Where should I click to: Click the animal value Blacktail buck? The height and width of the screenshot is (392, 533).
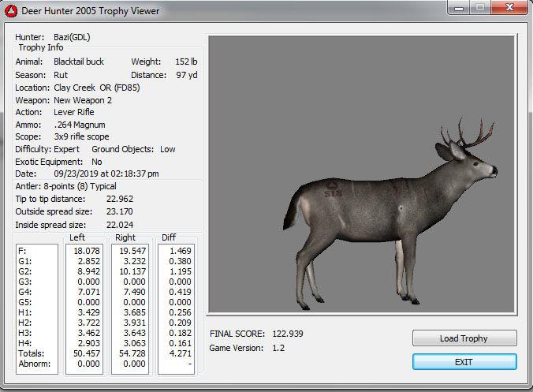pos(79,62)
